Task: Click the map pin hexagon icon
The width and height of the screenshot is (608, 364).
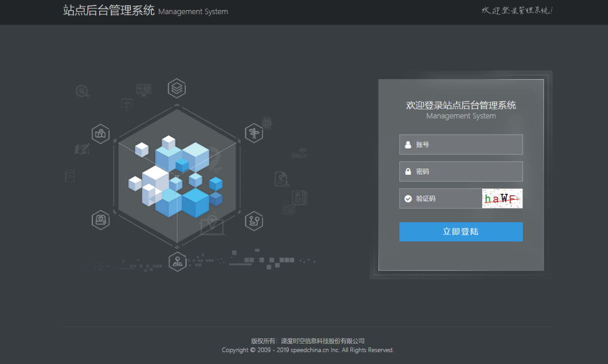Action: pos(101,134)
